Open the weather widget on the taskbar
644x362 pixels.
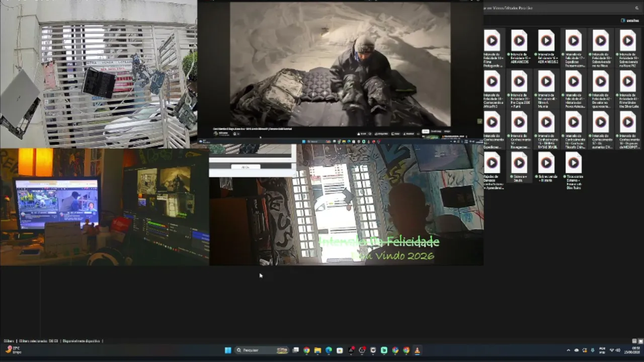(x=14, y=350)
